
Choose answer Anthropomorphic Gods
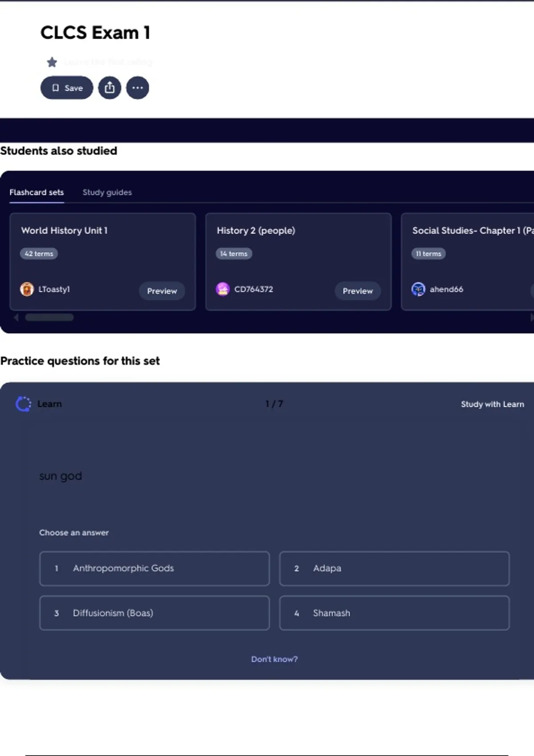click(x=154, y=568)
